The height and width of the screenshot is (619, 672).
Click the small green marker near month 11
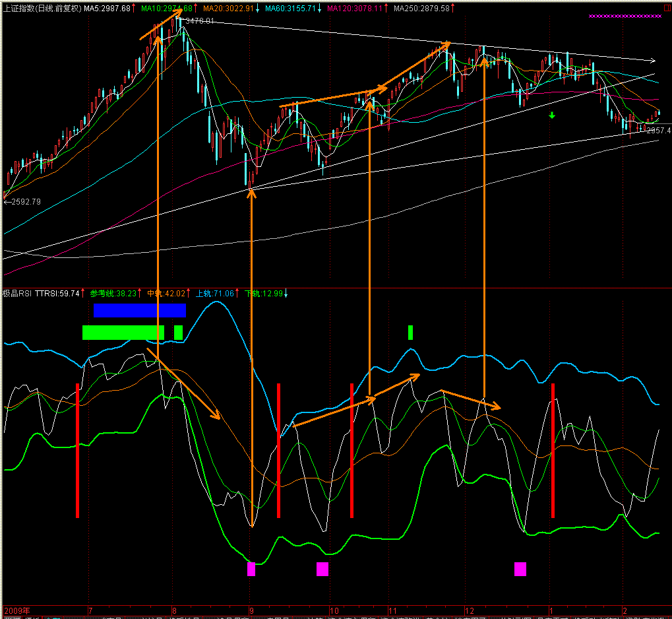pyautogui.click(x=410, y=333)
